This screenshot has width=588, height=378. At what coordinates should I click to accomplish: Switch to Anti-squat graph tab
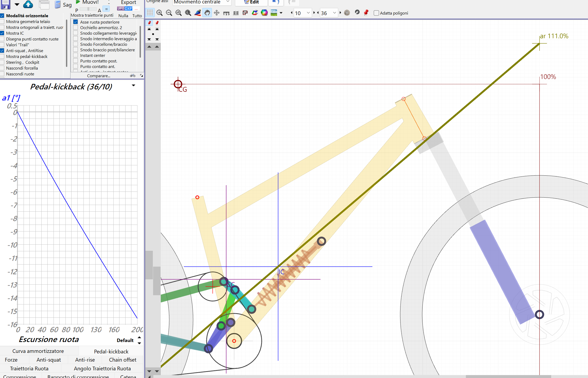tap(49, 360)
